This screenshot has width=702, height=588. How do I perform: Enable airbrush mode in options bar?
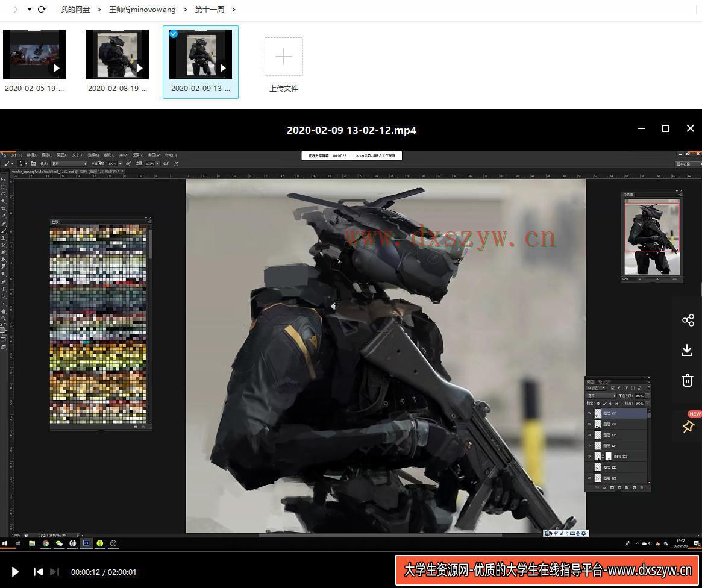pos(166,164)
